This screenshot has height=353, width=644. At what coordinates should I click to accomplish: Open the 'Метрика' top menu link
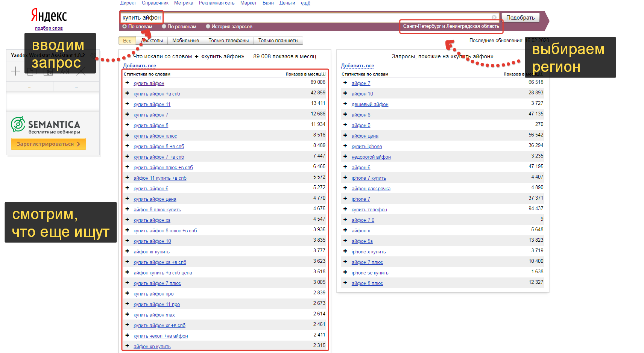click(184, 3)
